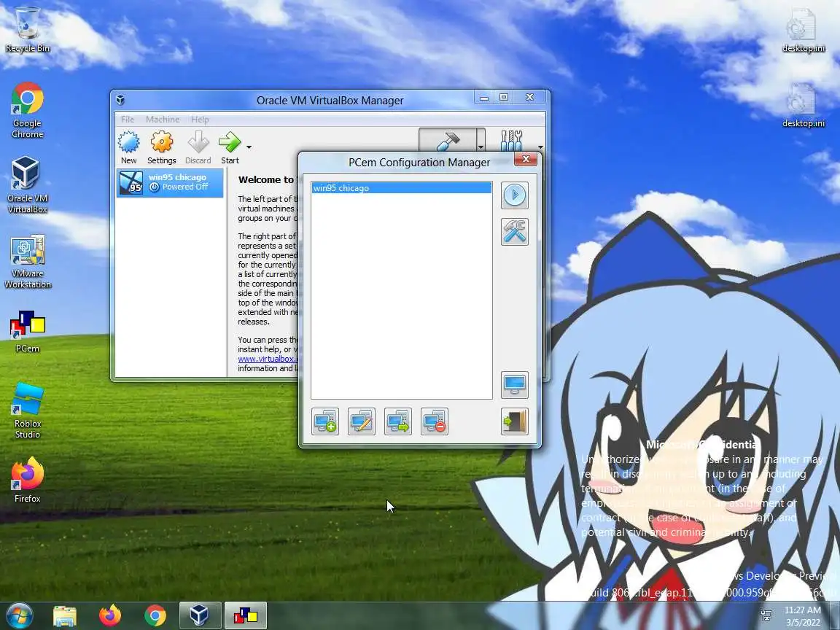The image size is (840, 630).
Task: Launch Firefox from the taskbar
Action: [x=110, y=615]
